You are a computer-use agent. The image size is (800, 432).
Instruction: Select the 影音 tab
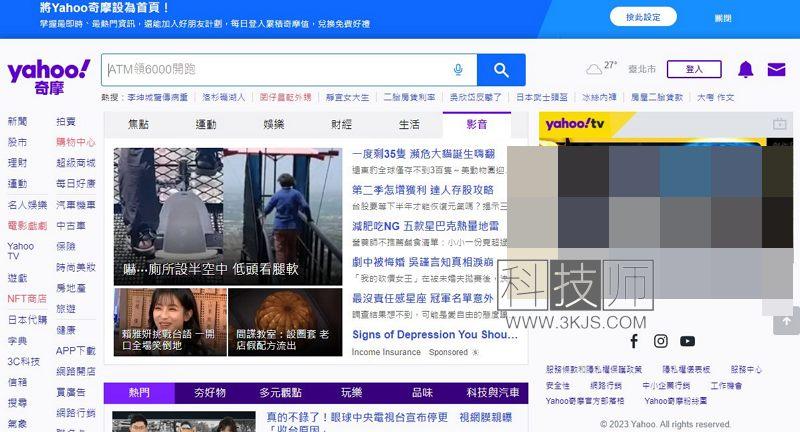click(477, 124)
